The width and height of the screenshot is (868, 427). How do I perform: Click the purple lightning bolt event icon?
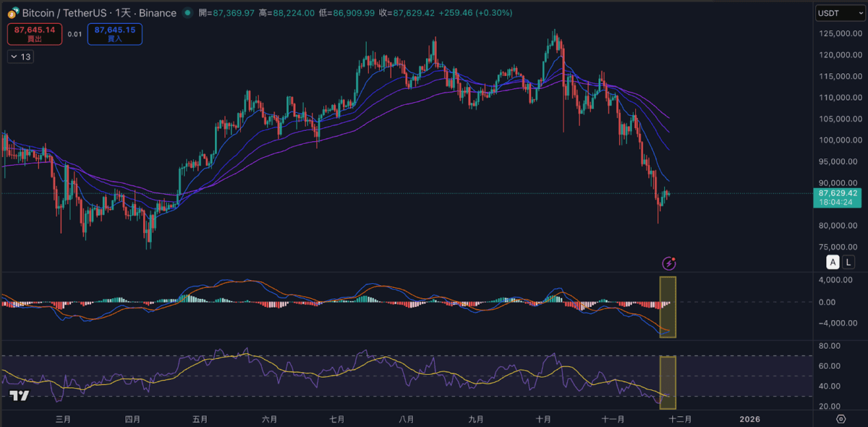670,263
